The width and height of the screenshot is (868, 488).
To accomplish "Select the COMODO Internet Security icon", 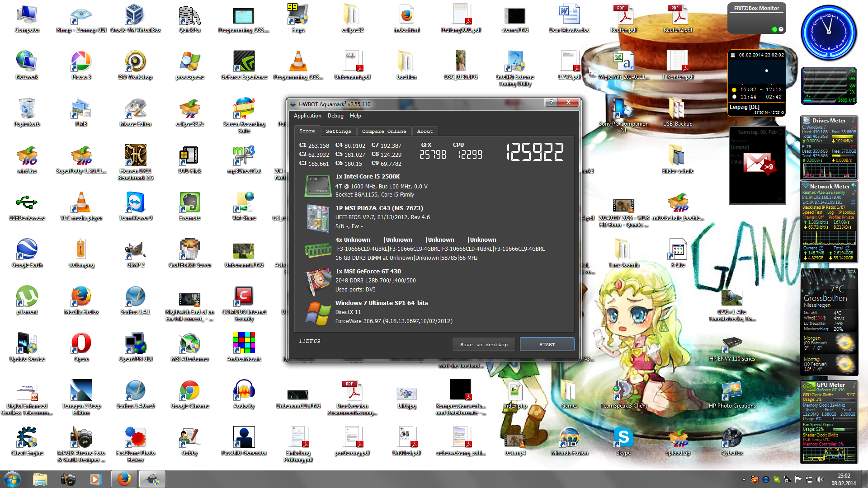I will click(x=244, y=305).
